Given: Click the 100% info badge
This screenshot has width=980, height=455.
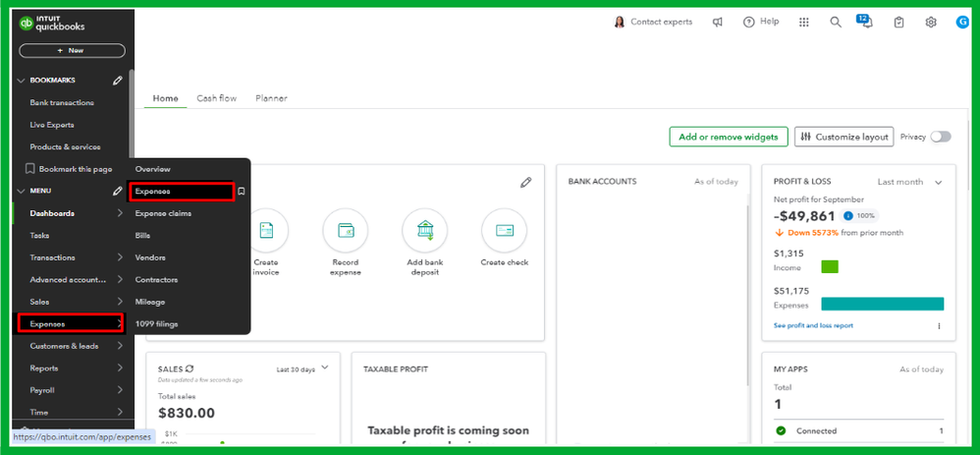Looking at the screenshot, I should [859, 216].
